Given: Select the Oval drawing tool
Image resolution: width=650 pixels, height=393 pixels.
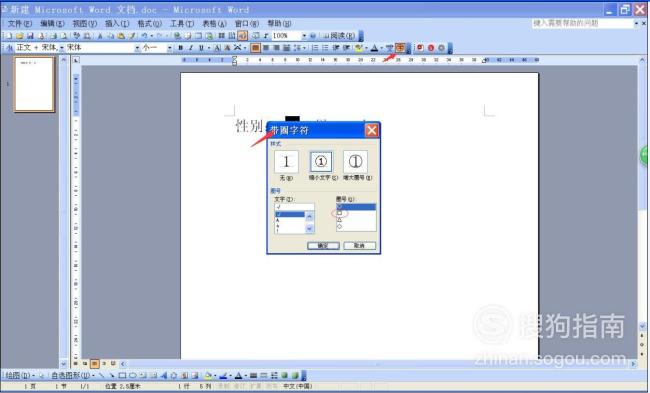Looking at the screenshot, I should pos(133,376).
